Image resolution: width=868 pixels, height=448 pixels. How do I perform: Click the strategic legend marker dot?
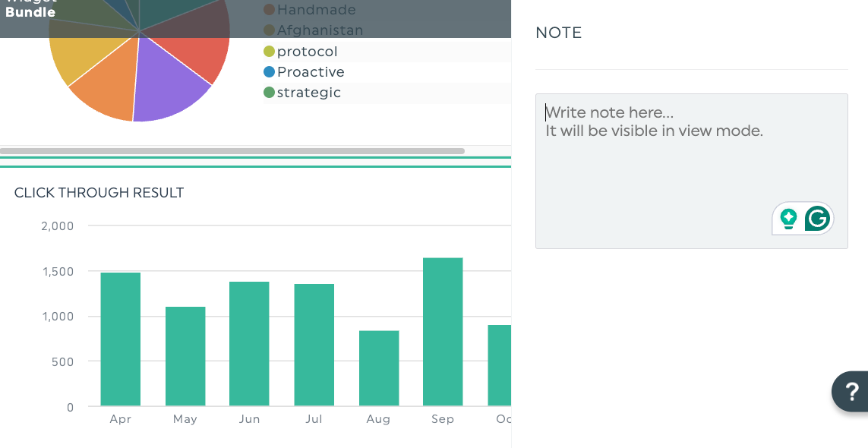click(269, 93)
